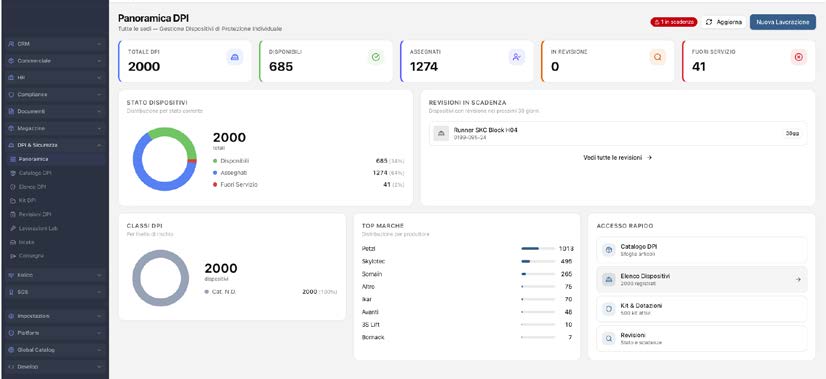The image size is (826, 379).
Task: Click the Develop code icon in sidebar
Action: (x=11, y=367)
